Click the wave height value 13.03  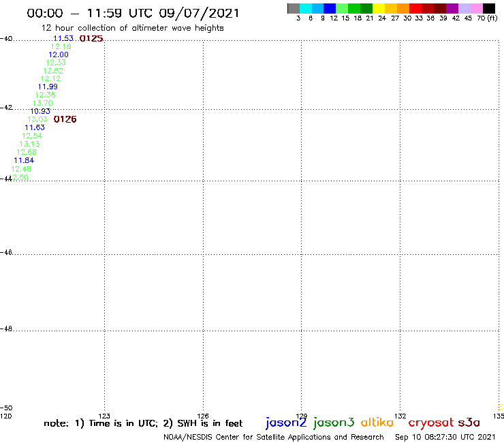pos(37,119)
